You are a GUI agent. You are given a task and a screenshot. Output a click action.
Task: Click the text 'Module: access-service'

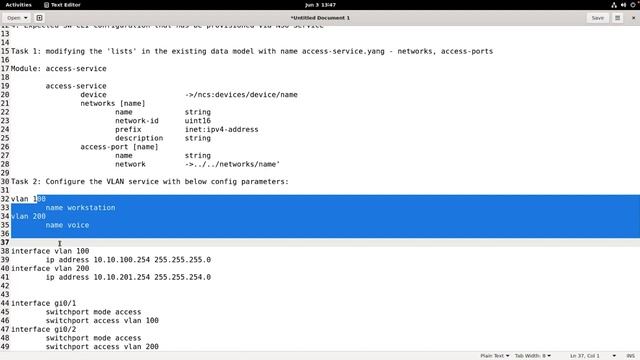[x=58, y=69]
